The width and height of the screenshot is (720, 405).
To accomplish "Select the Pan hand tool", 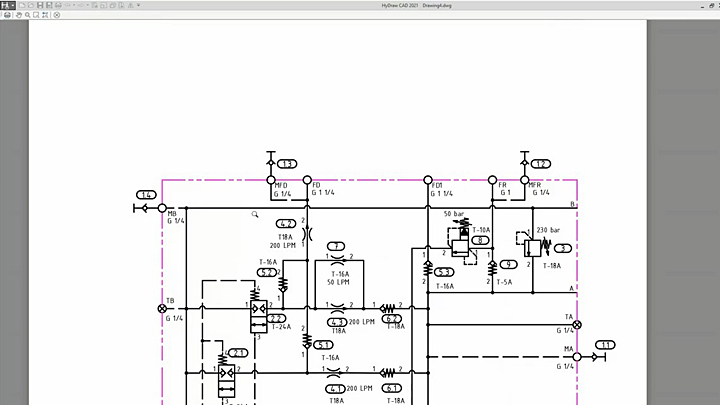I will [x=19, y=15].
